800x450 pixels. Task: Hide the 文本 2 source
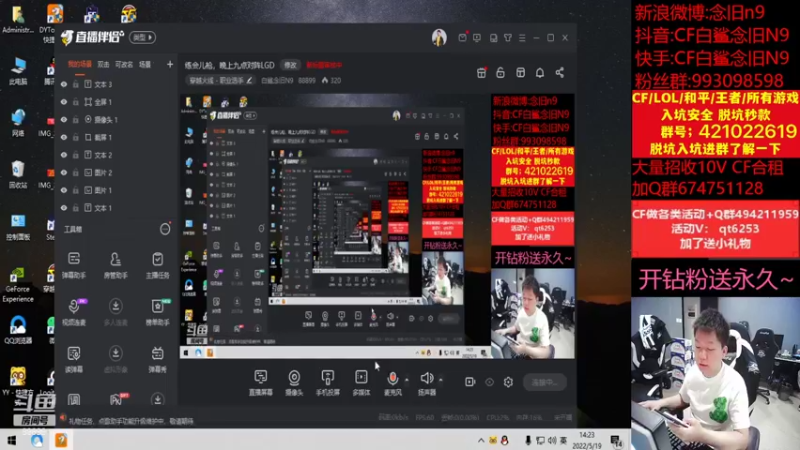(x=64, y=155)
